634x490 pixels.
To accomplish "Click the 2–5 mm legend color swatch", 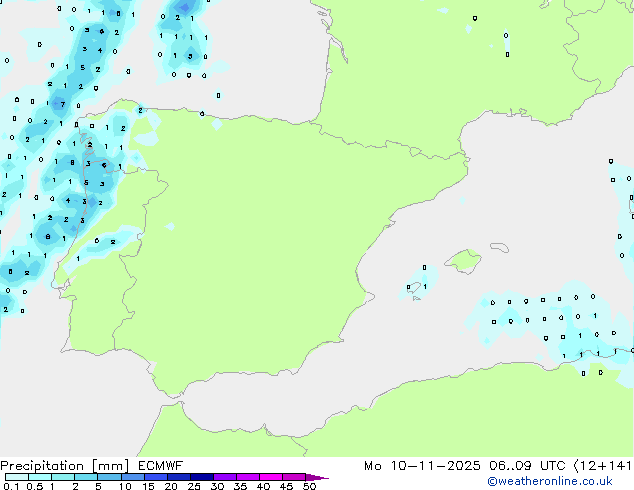I will click(86, 477).
